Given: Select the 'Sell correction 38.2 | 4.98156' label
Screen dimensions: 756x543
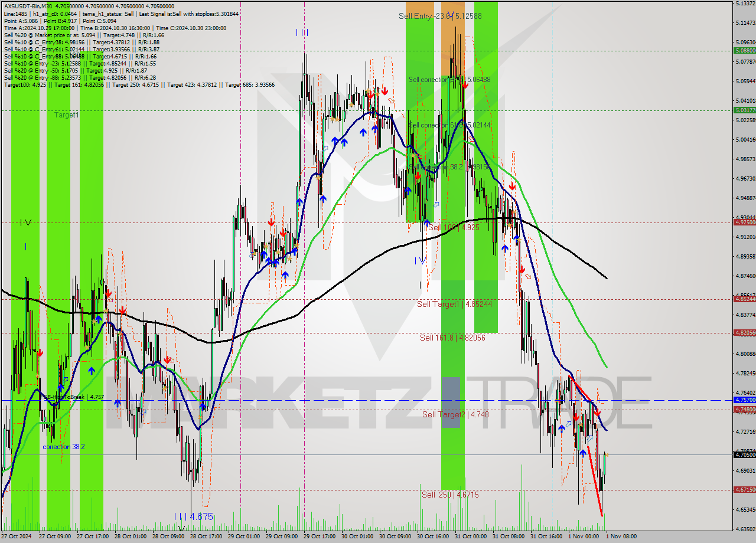Looking at the screenshot, I should click(449, 167).
